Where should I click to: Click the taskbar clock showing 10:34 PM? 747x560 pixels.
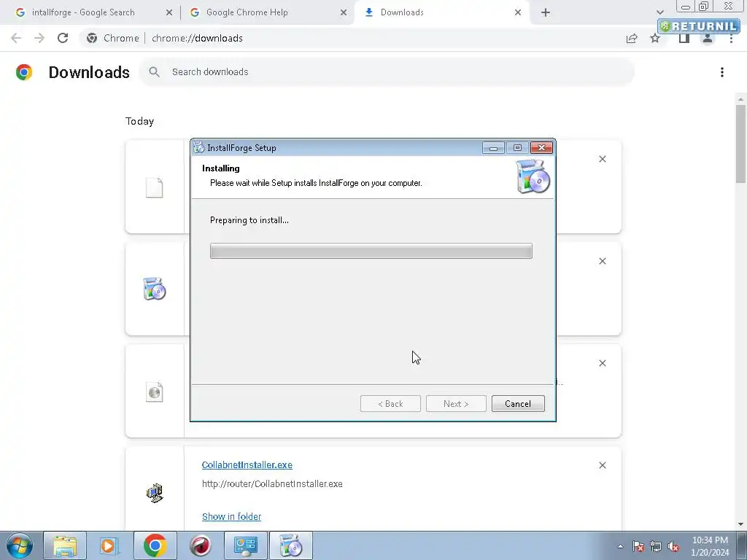coord(710,546)
